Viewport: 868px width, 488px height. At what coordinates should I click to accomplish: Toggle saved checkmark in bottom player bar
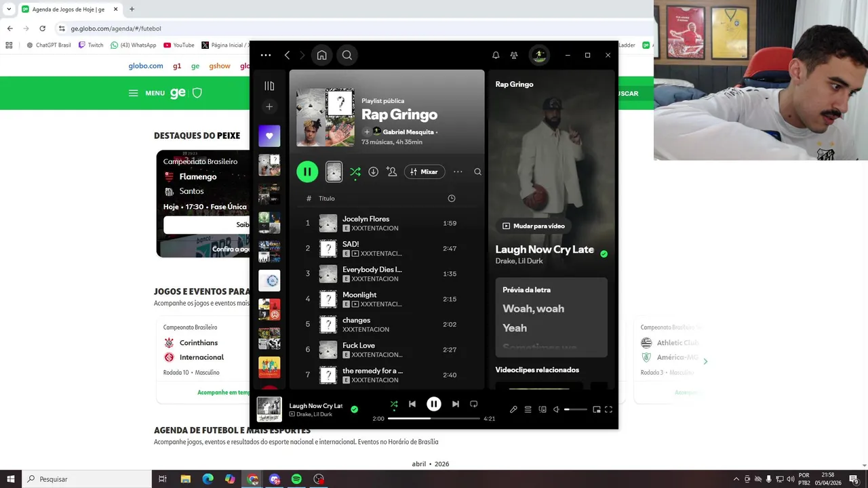click(354, 409)
